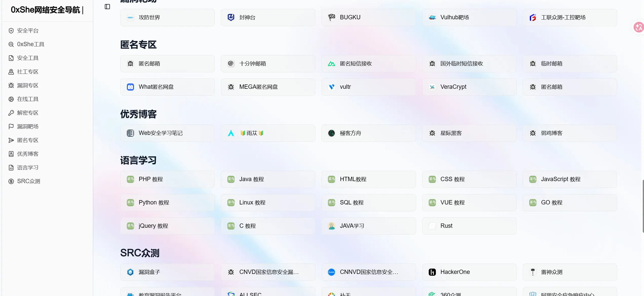Image resolution: width=644 pixels, height=296 pixels.
Task: Open the Java 教程 card
Action: (268, 179)
